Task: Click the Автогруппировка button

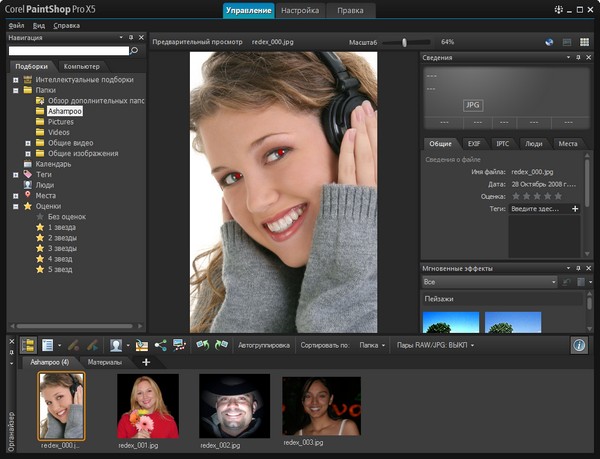Action: point(263,345)
